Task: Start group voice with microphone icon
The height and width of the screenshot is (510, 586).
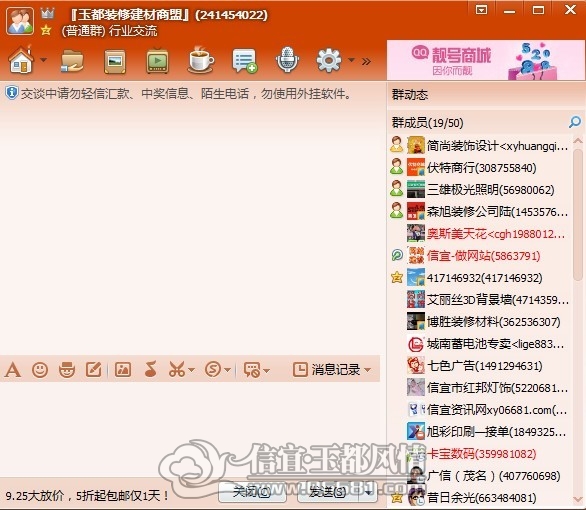Action: (287, 60)
